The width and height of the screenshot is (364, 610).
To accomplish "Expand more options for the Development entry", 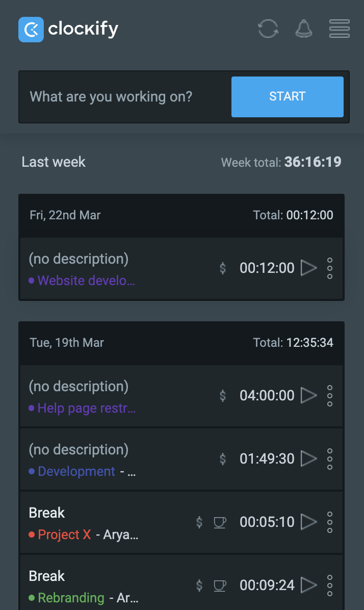I will [330, 459].
